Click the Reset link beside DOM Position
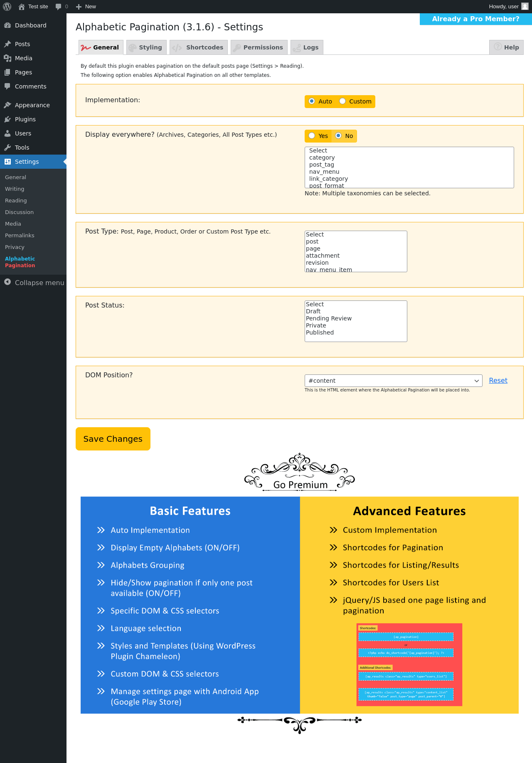 [x=498, y=380]
